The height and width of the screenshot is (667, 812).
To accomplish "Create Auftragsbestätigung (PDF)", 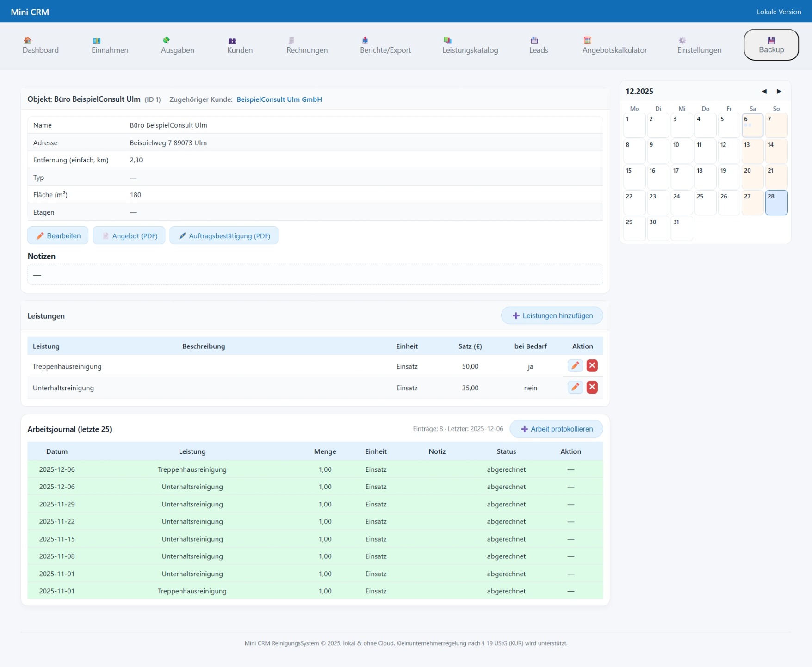I will pos(224,236).
